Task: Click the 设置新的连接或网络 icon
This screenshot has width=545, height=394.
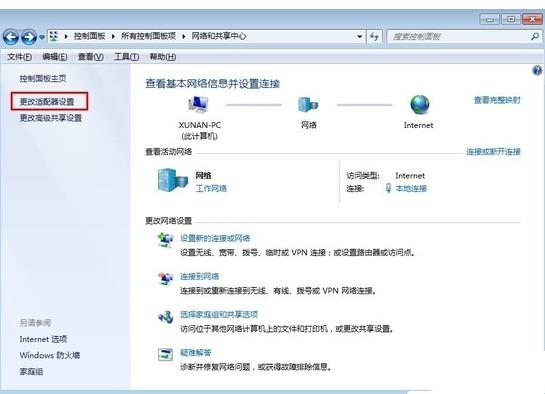Action: pos(165,240)
